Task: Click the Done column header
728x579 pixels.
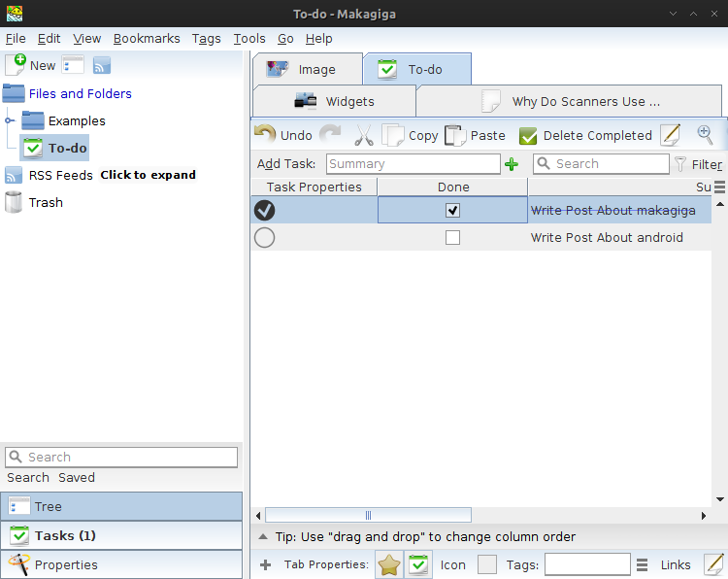Action: point(452,187)
